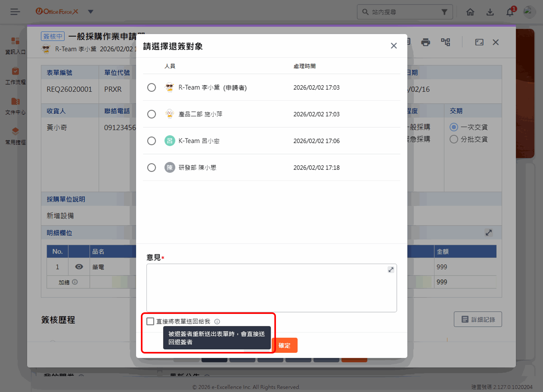The height and width of the screenshot is (392, 543).
Task: Select K-Team 呂小宏 radio button
Action: [x=151, y=141]
